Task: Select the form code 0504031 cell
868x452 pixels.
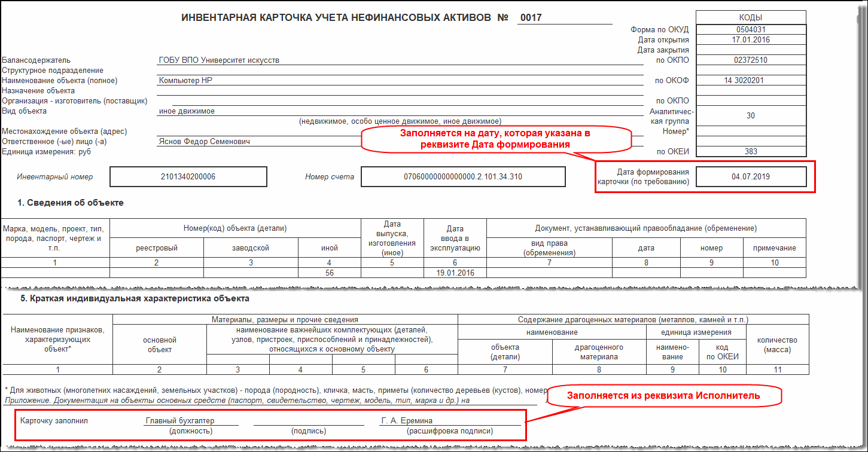Action: point(751,29)
